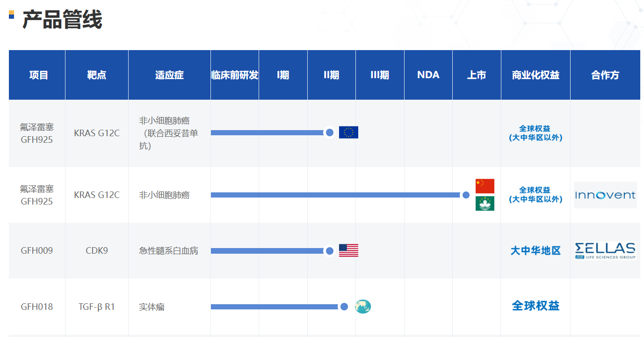644x337 pixels.
Task: Click KRAS G12C in the Innovent row
Action: coord(97,195)
